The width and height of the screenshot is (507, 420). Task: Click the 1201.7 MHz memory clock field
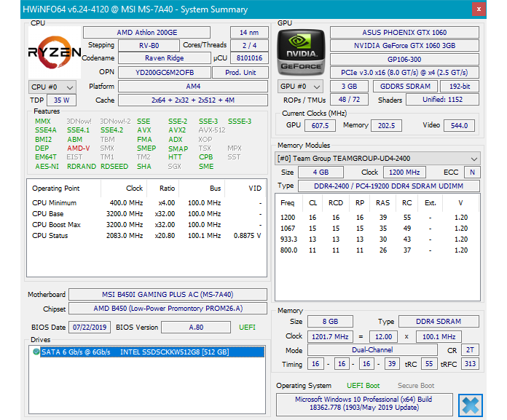click(x=330, y=336)
